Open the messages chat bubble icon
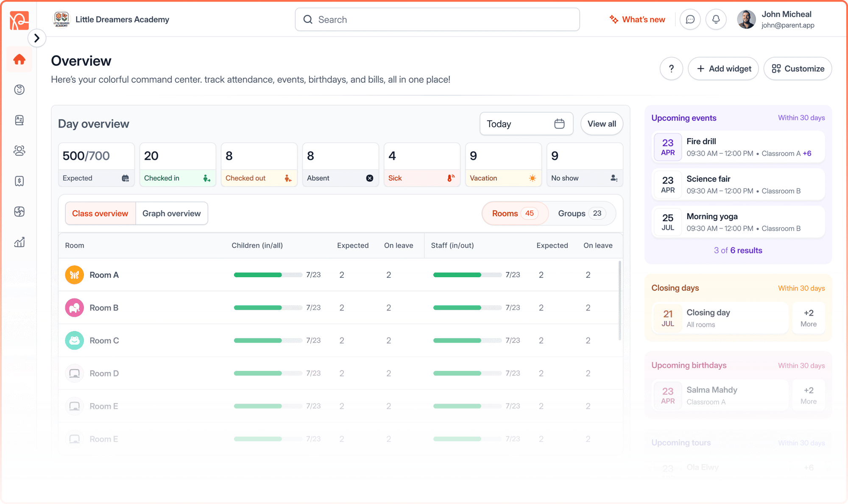 tap(690, 19)
